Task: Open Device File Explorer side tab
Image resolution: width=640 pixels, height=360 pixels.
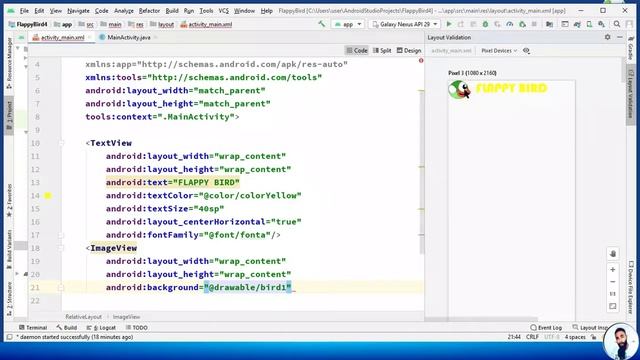Action: [x=631, y=287]
